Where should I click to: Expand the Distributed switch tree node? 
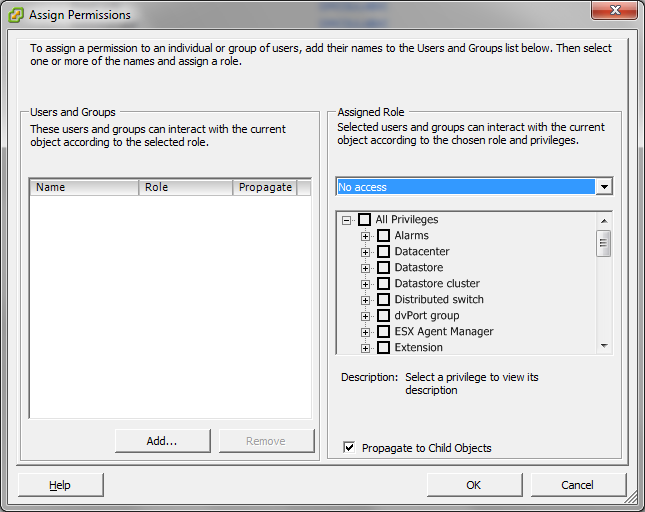(365, 301)
